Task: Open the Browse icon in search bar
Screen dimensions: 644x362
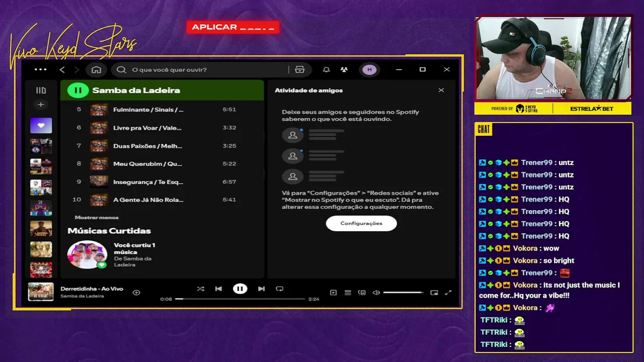Action: (x=300, y=69)
